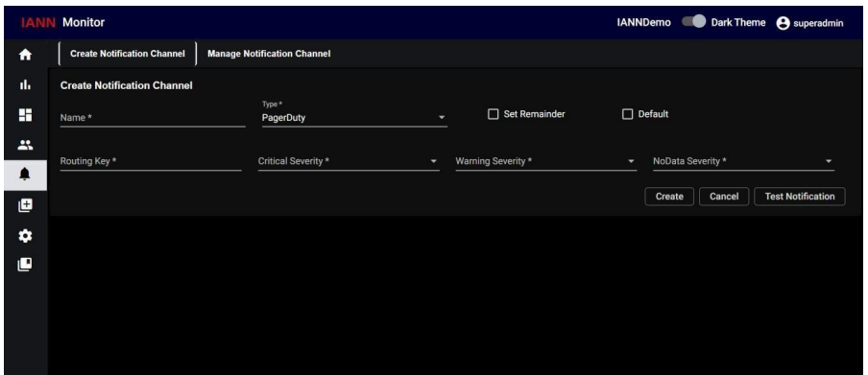Viewport: 868px width, 375px height.
Task: Focus the Routing Key input field
Action: pos(151,161)
